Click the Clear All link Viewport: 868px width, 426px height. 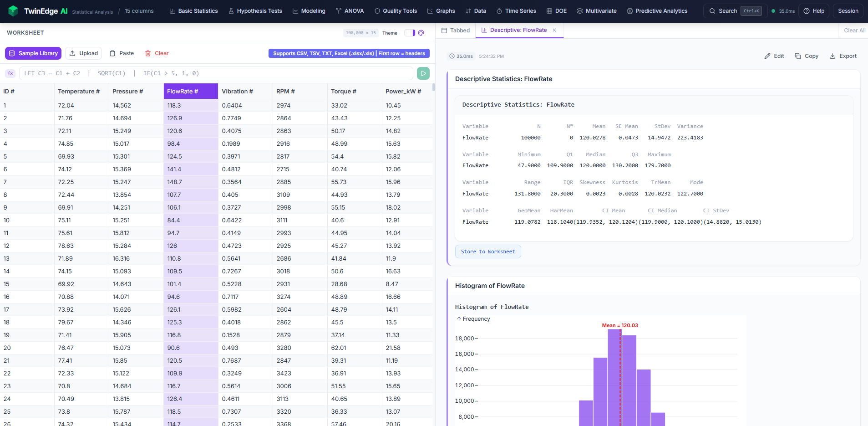[x=854, y=30]
